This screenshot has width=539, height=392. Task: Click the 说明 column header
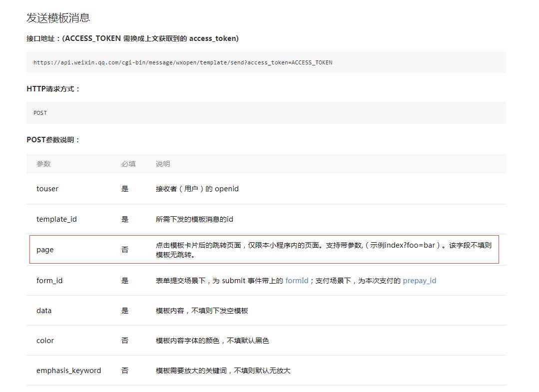click(163, 164)
